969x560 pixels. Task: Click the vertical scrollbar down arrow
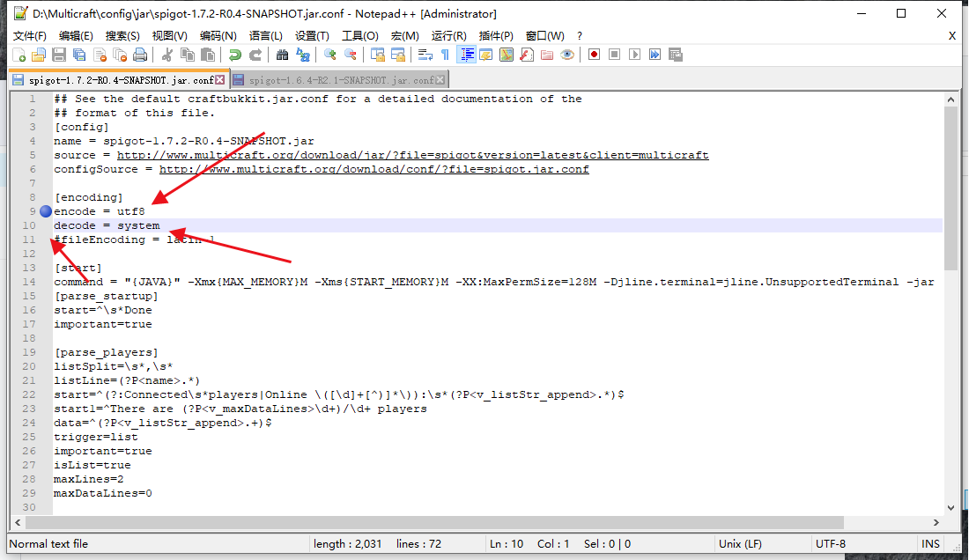click(951, 507)
